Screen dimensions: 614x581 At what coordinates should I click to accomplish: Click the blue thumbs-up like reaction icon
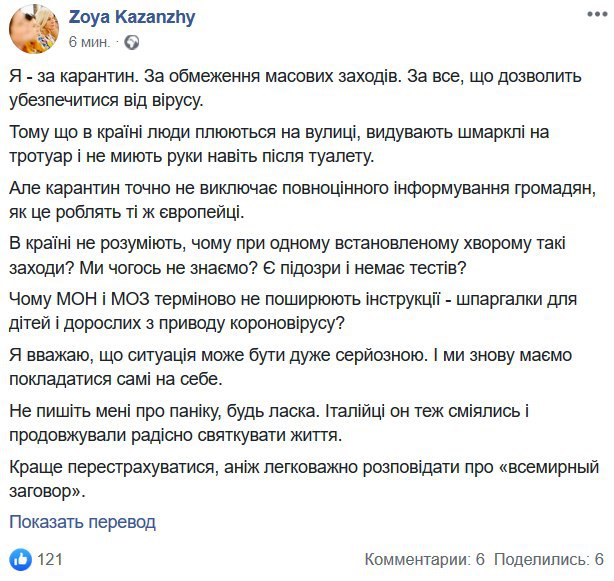tap(20, 557)
